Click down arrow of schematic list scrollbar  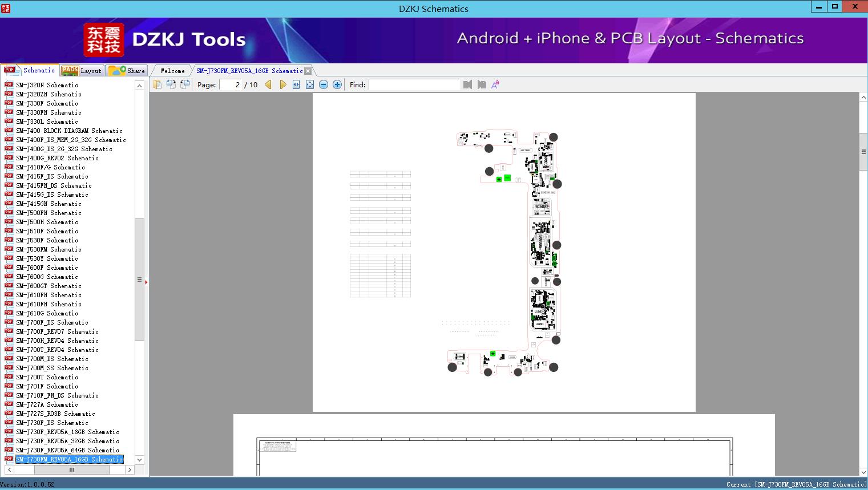139,460
